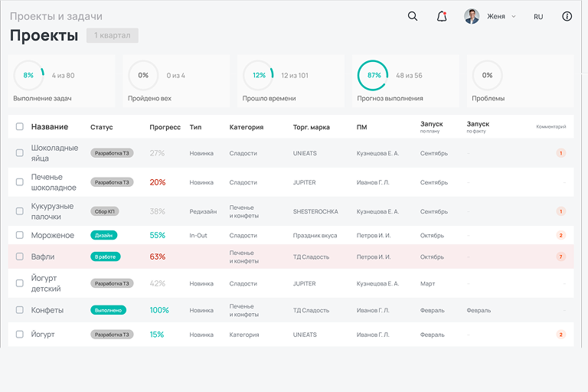The image size is (588, 392).
Task: Click Женя's profile avatar
Action: (x=472, y=16)
